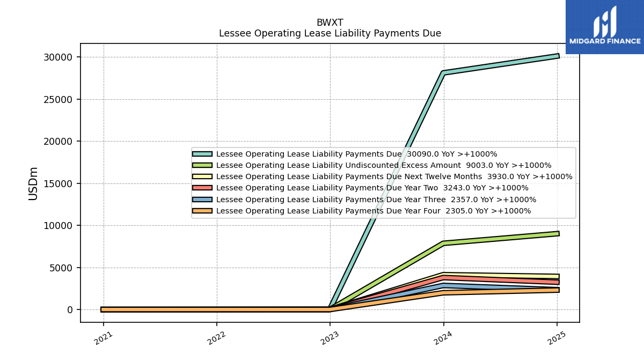
Task: Click legend text 'Payments Due Year Four 2305.0'
Action: tap(408, 211)
